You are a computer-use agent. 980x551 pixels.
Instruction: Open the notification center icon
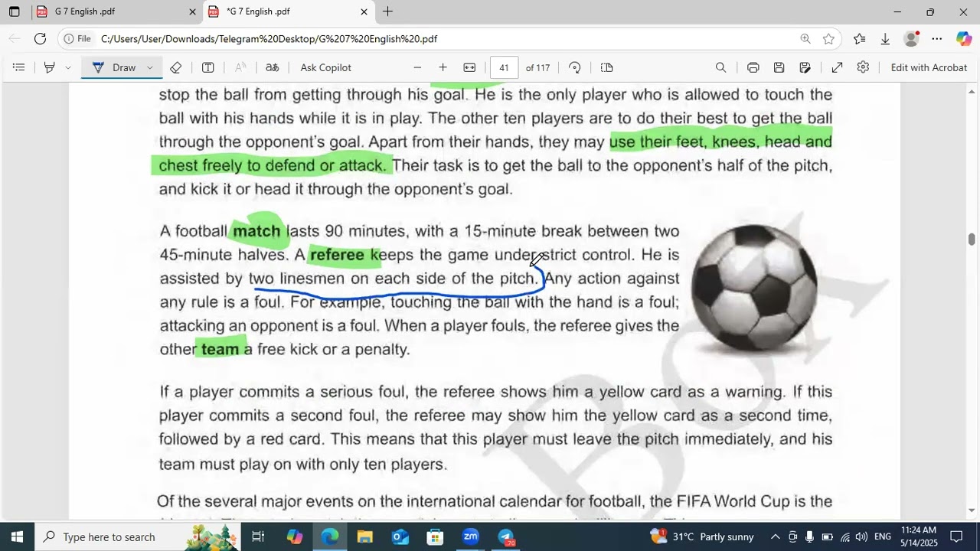pos(956,536)
